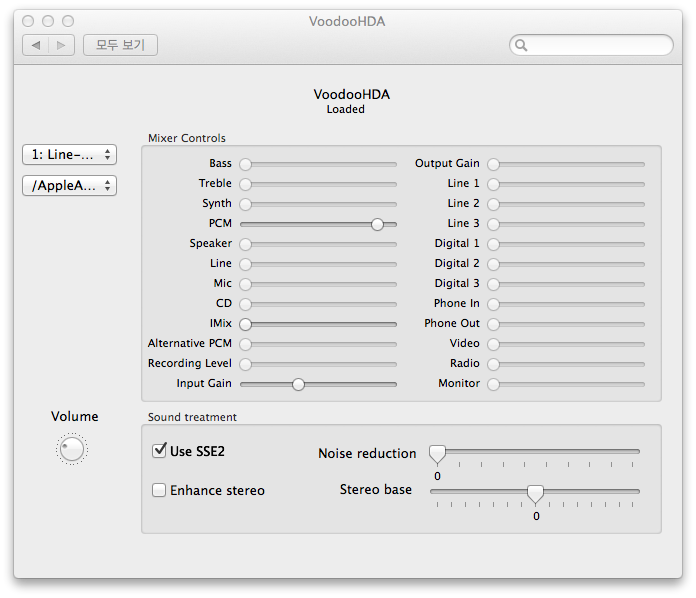This screenshot has height=598, width=696.
Task: Click the Noise reduction slider thumb
Action: coord(437,454)
